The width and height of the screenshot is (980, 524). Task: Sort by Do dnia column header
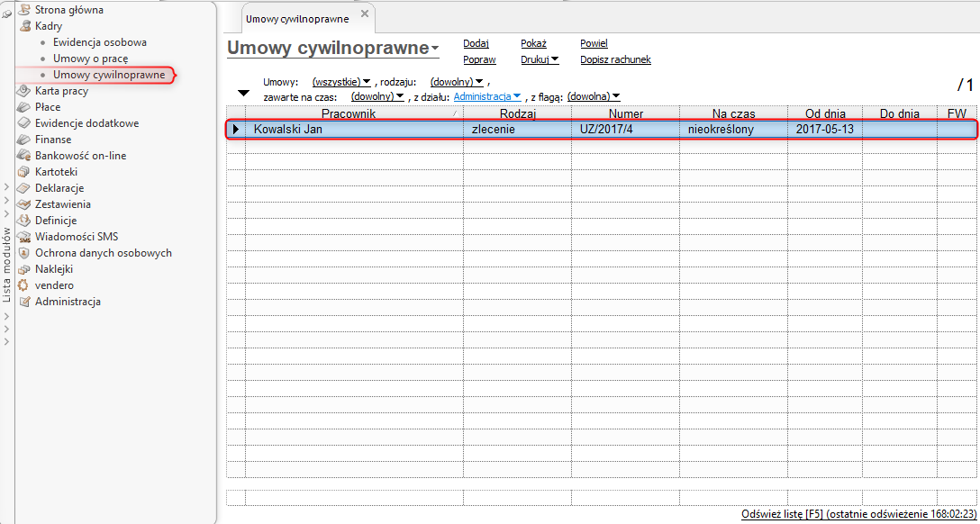coord(899,113)
